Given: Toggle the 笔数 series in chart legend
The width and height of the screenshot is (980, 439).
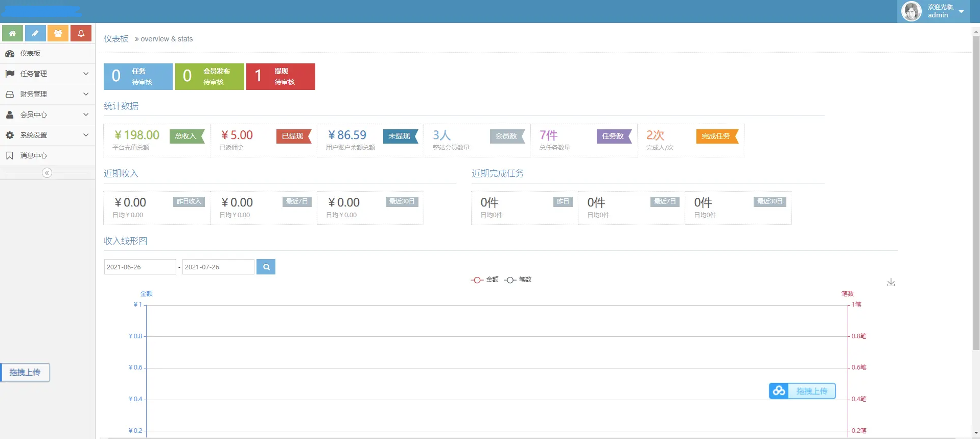Looking at the screenshot, I should point(518,280).
